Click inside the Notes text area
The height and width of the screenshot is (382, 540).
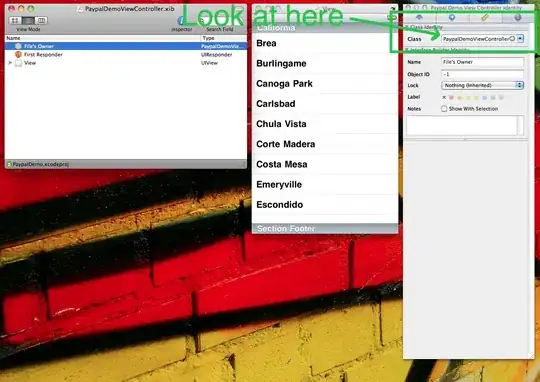(462, 125)
